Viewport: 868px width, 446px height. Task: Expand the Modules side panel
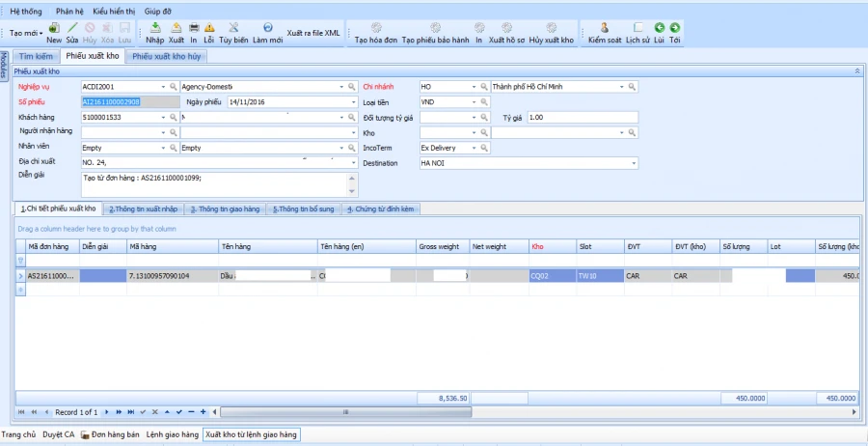click(x=4, y=66)
